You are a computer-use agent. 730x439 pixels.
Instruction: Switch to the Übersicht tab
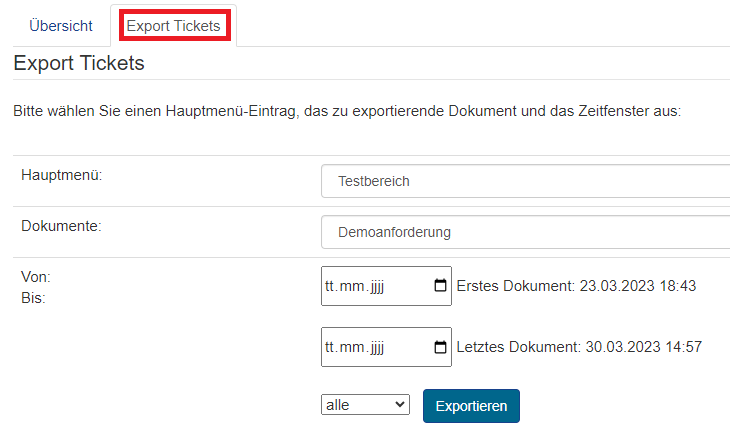click(x=61, y=26)
